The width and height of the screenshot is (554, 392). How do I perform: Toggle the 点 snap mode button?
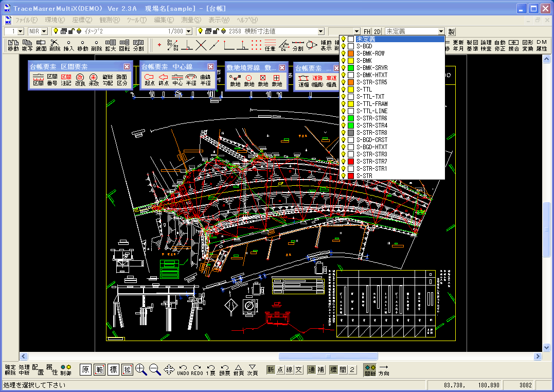[x=280, y=370]
